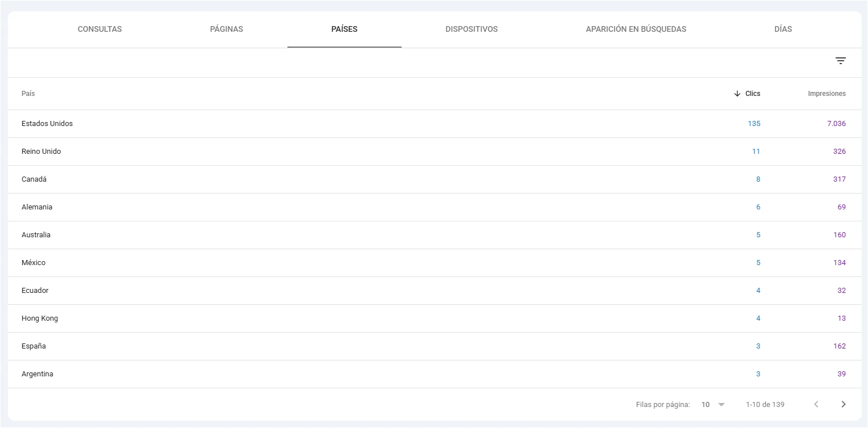Click the 160 impressions value
The height and width of the screenshot is (428, 868).
click(x=840, y=235)
